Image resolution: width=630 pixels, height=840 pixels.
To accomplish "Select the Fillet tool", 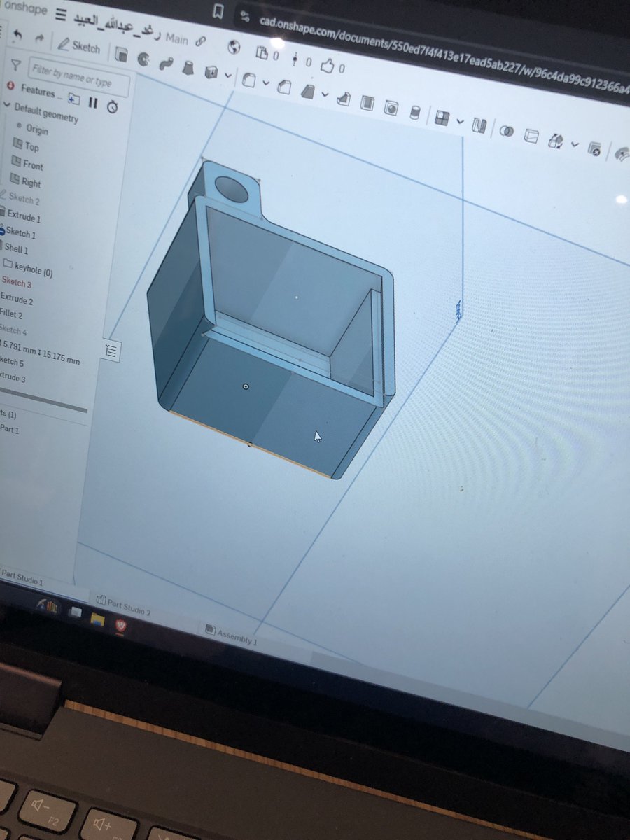I will (248, 80).
